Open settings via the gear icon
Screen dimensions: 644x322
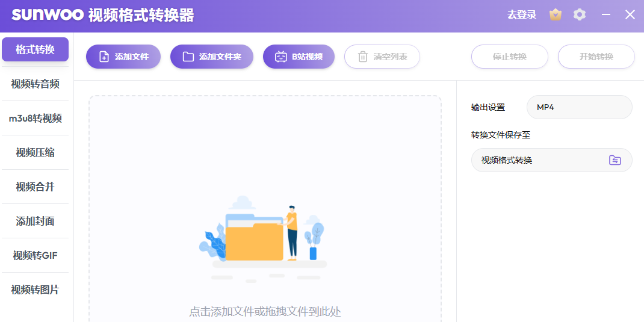coord(580,15)
